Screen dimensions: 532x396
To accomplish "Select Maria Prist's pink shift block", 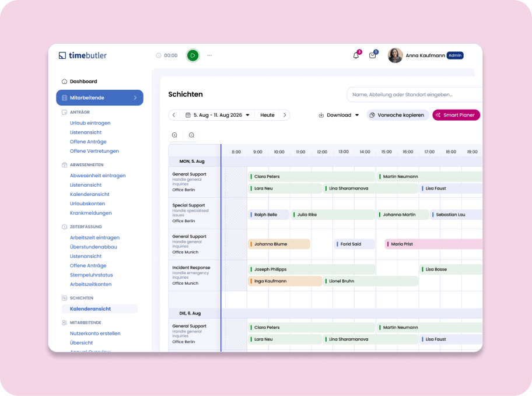I will (432, 244).
